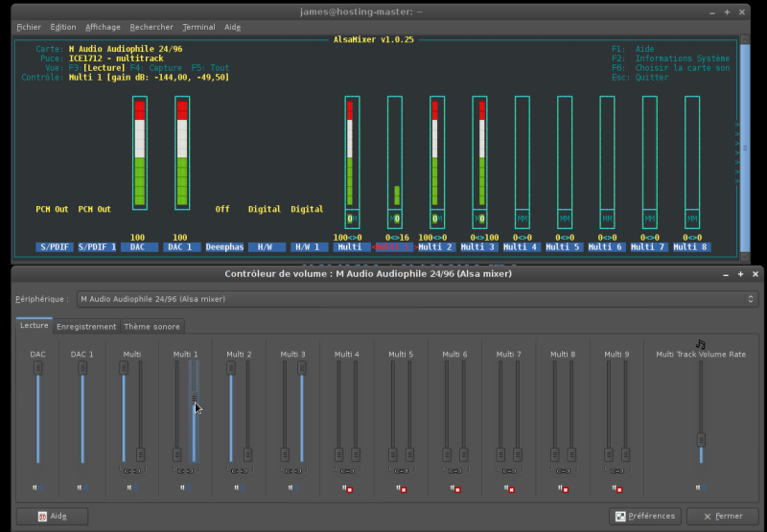Mute the Multi Track Volume Rate
Viewport: 767px width, 532px height.
[701, 488]
